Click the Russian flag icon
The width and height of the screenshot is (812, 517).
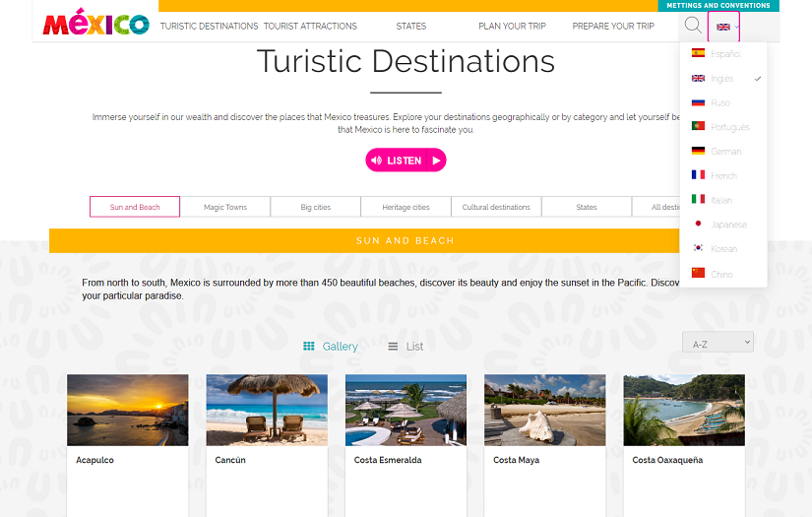point(698,102)
